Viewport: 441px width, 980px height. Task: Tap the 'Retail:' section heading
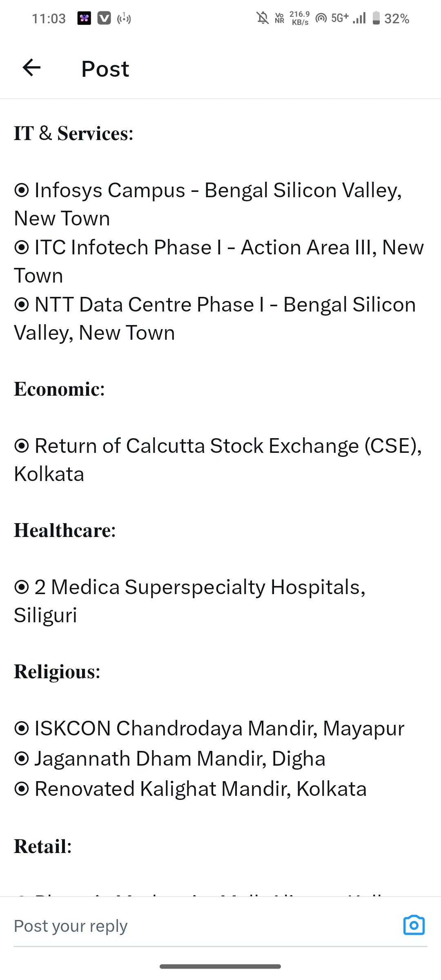43,846
